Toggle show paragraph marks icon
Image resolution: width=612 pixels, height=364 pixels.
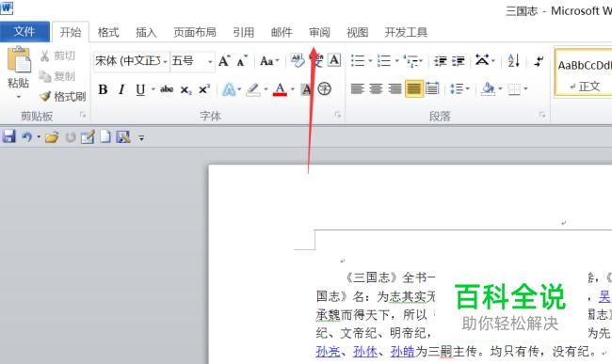[x=539, y=61]
